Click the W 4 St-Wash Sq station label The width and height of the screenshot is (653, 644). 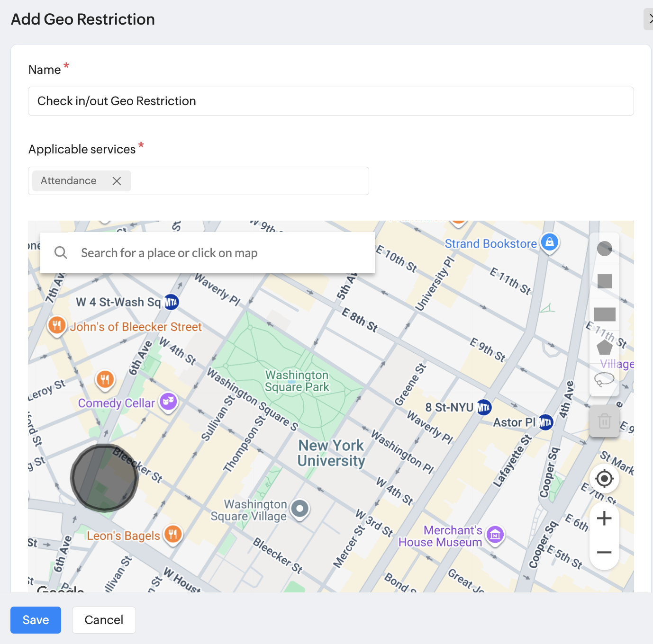point(118,302)
